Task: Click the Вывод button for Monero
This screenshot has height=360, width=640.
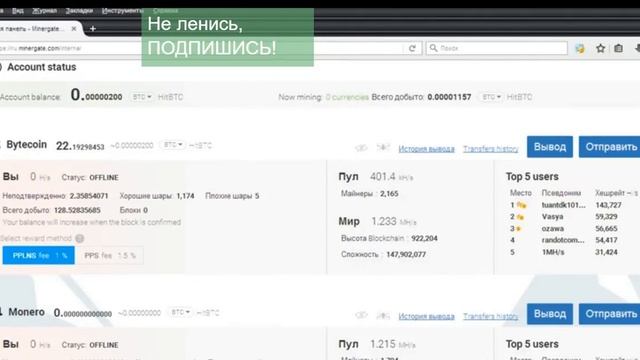Action: (x=550, y=314)
